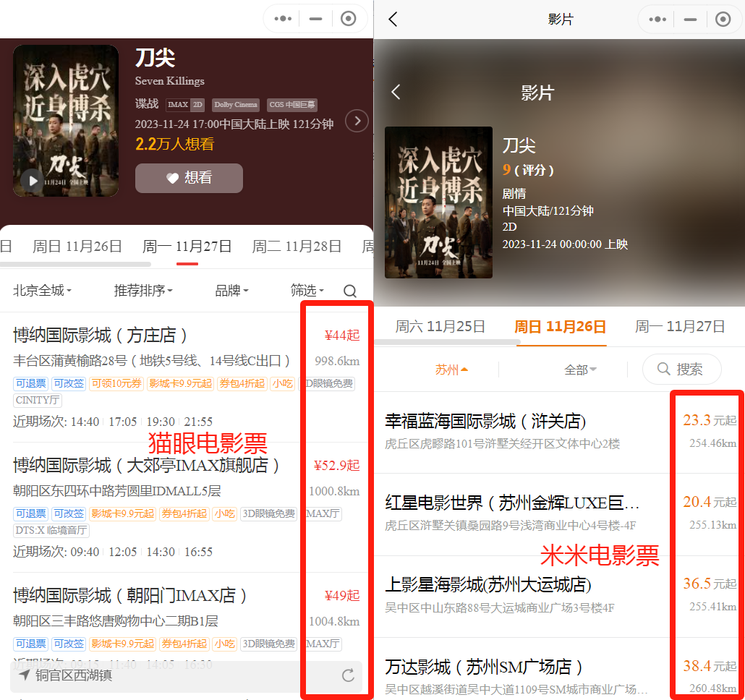Go back using the top title bar arrow
This screenshot has height=700, width=745.
point(393,20)
